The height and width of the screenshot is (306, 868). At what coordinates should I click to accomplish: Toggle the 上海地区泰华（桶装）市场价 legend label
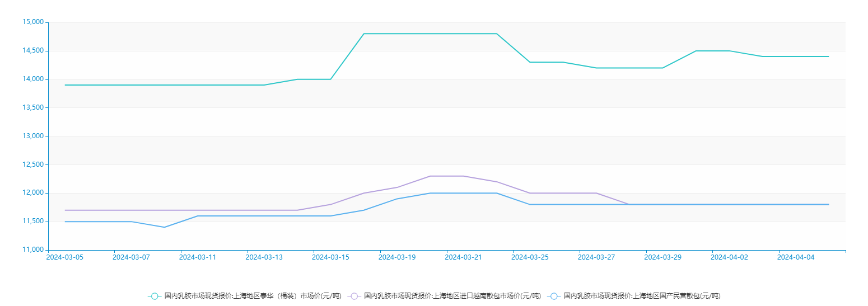(x=253, y=296)
